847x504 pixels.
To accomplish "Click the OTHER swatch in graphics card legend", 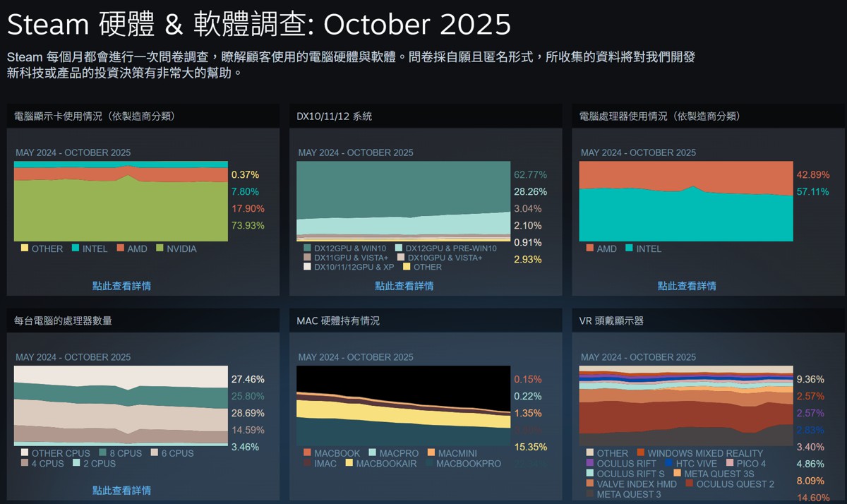I will pyautogui.click(x=25, y=248).
